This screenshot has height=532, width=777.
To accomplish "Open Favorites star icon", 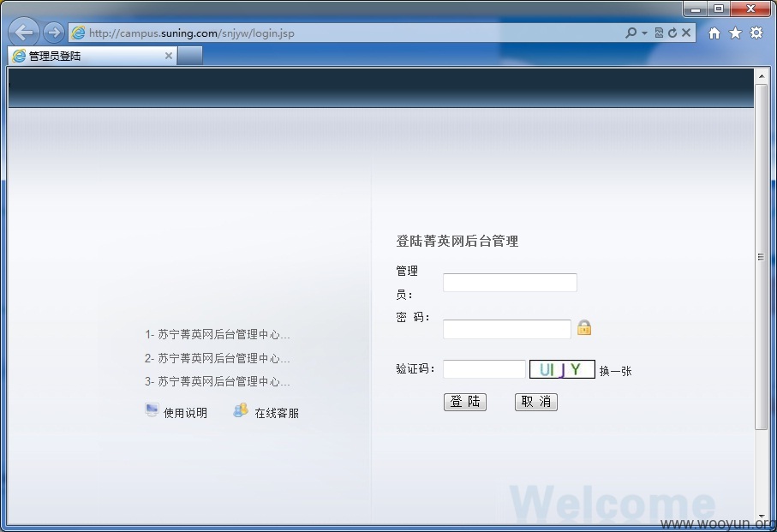I will [x=735, y=33].
